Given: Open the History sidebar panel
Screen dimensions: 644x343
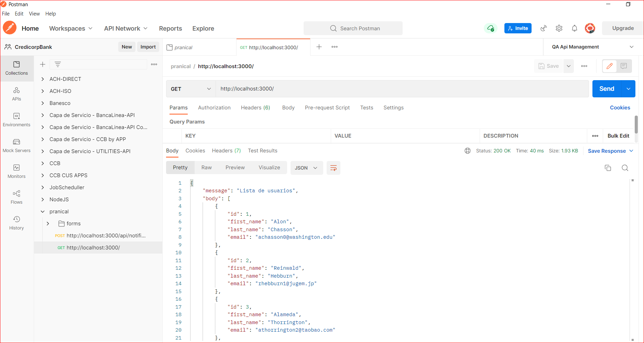Looking at the screenshot, I should point(17,223).
